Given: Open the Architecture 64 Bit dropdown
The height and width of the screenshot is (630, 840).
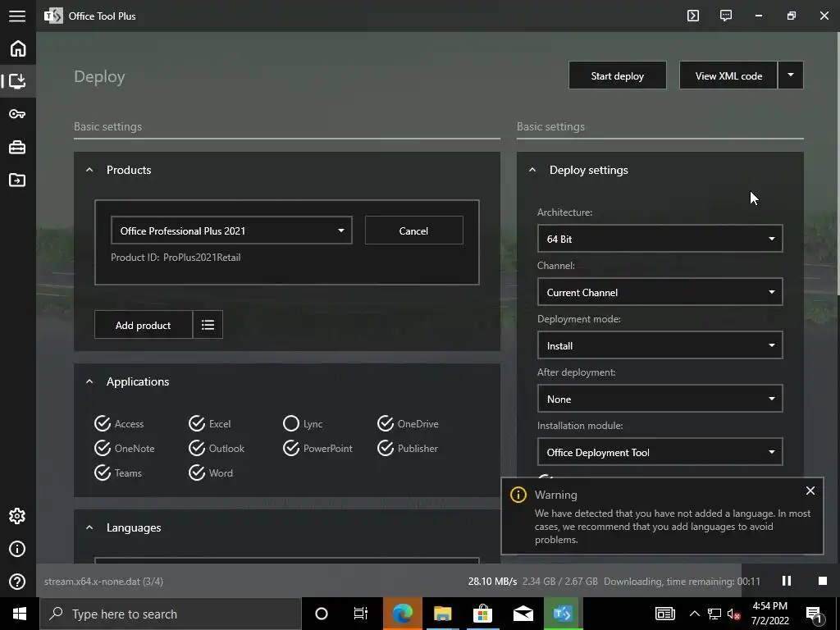Looking at the screenshot, I should pos(660,239).
